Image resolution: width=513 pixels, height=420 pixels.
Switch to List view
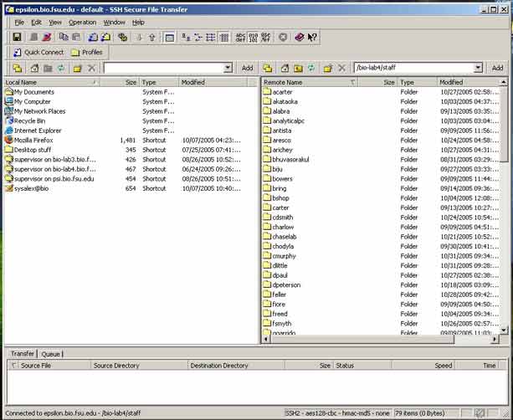tap(211, 38)
